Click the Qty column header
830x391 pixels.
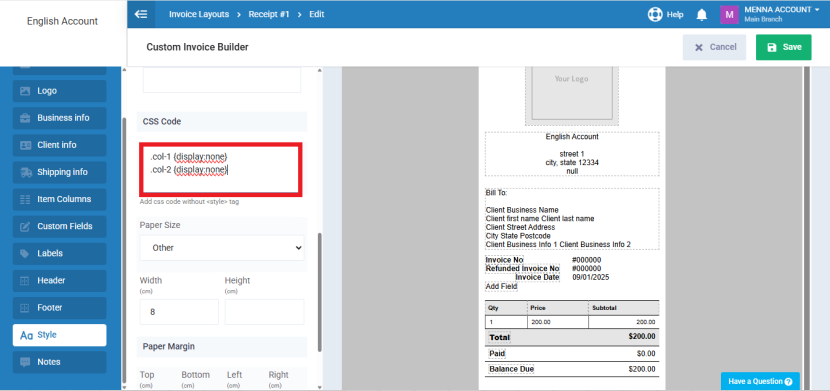click(x=506, y=308)
